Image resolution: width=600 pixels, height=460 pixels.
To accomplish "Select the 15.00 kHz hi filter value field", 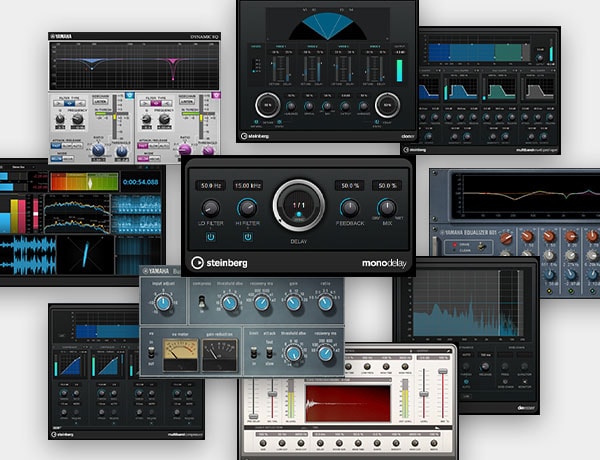I will click(x=247, y=186).
